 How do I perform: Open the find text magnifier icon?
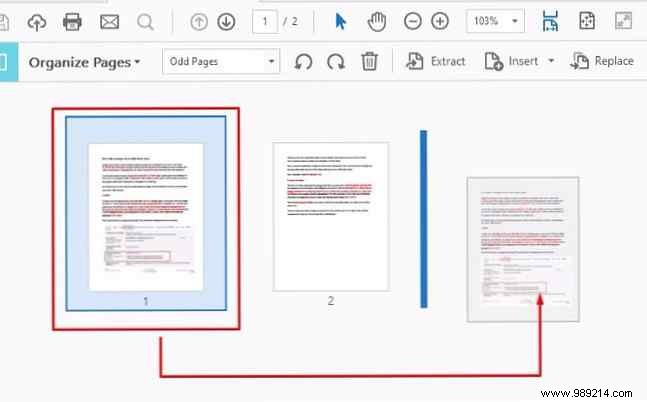point(145,22)
